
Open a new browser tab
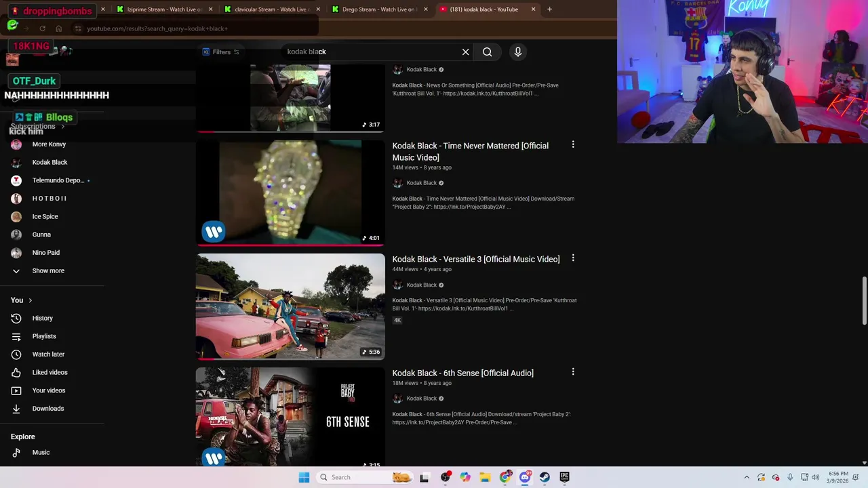(x=549, y=9)
